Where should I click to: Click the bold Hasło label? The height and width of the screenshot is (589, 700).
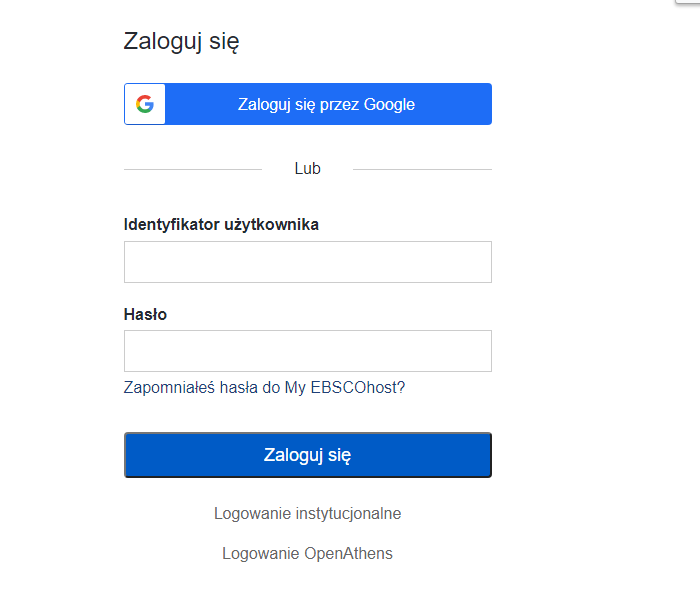pos(145,314)
